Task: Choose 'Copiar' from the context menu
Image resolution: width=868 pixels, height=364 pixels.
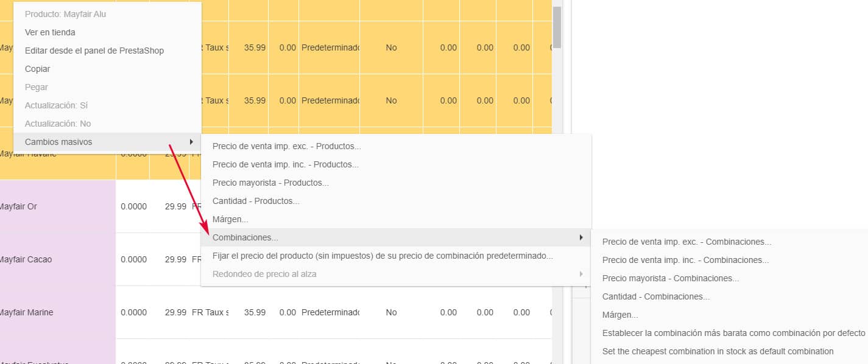Action: tap(38, 69)
